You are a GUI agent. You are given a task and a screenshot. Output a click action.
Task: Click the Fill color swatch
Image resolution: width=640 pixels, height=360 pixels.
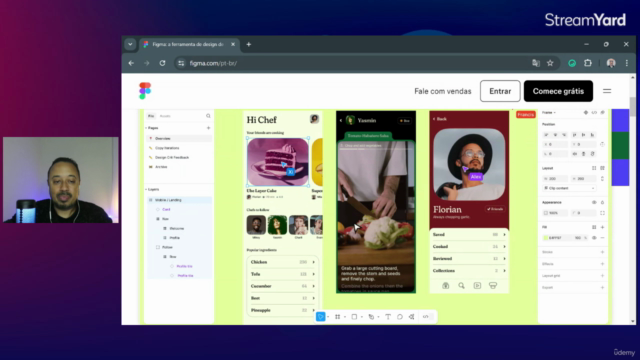click(546, 238)
